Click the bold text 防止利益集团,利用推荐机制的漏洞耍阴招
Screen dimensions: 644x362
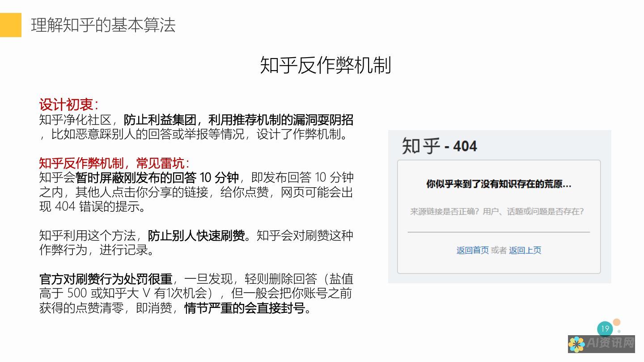[238, 120]
